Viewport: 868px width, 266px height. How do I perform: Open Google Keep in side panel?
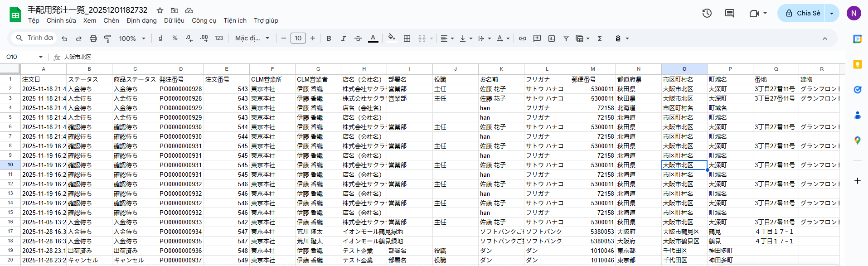click(857, 64)
